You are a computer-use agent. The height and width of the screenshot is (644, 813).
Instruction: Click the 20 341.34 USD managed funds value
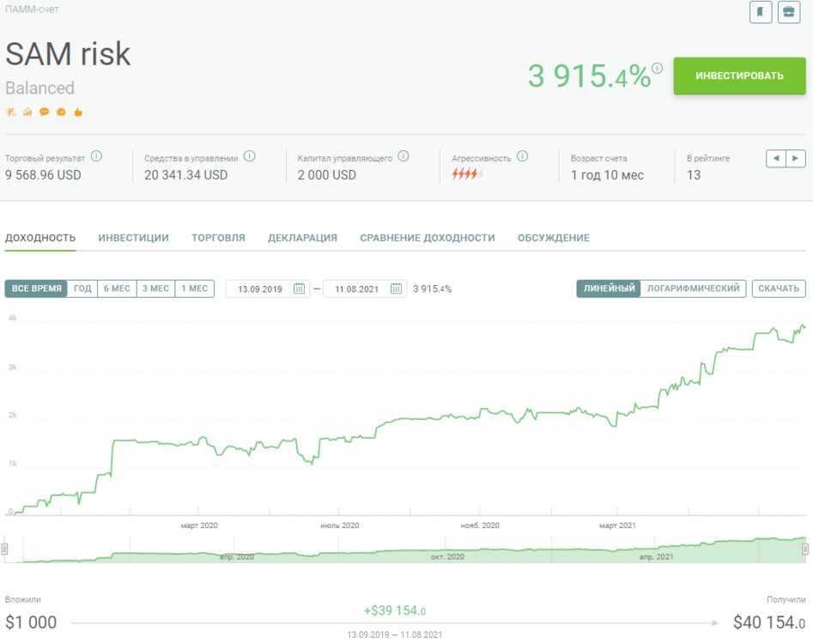[186, 175]
